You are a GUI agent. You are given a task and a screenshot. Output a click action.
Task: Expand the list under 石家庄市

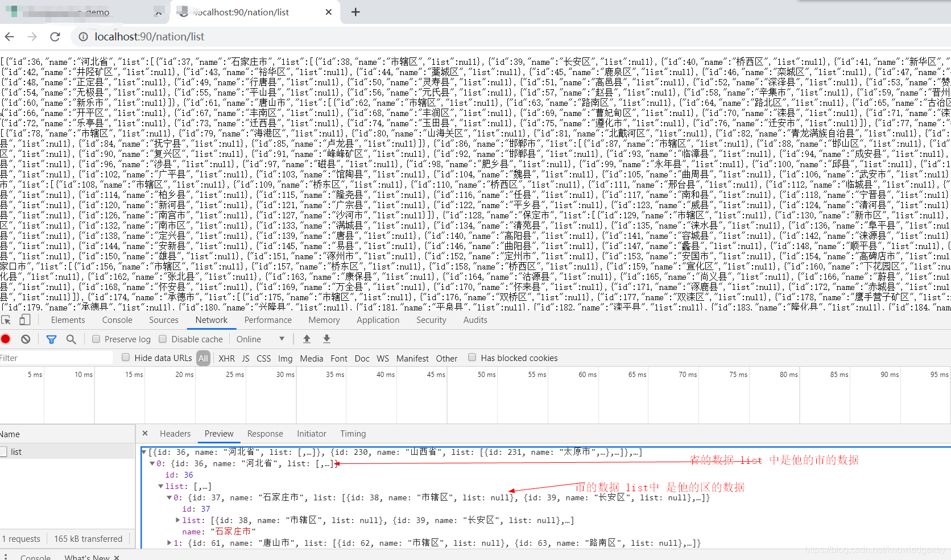(177, 520)
